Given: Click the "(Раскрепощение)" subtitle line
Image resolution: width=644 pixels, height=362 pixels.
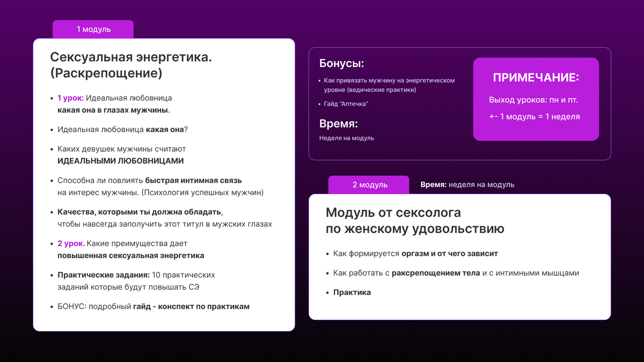Looking at the screenshot, I should pyautogui.click(x=106, y=73).
